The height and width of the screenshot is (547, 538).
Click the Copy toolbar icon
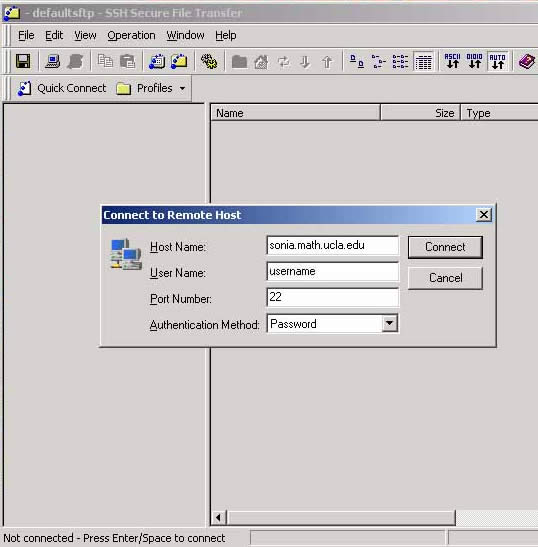[x=105, y=62]
